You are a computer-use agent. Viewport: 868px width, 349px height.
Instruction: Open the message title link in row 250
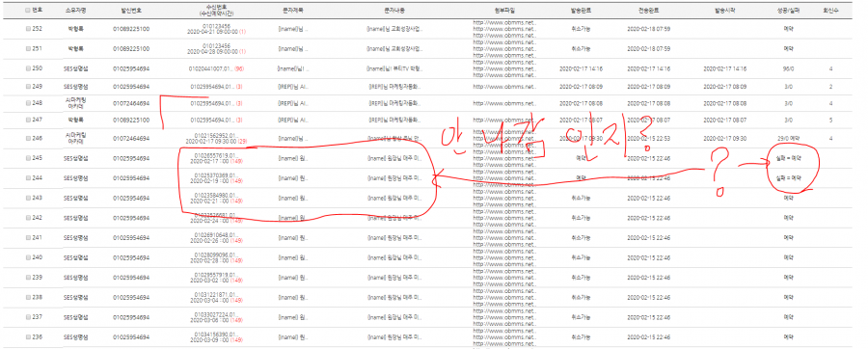tap(292, 68)
